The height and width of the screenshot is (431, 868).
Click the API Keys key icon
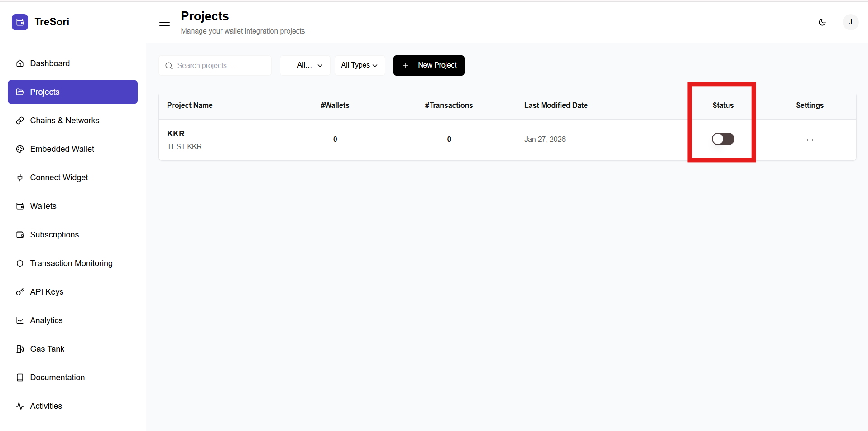click(20, 292)
